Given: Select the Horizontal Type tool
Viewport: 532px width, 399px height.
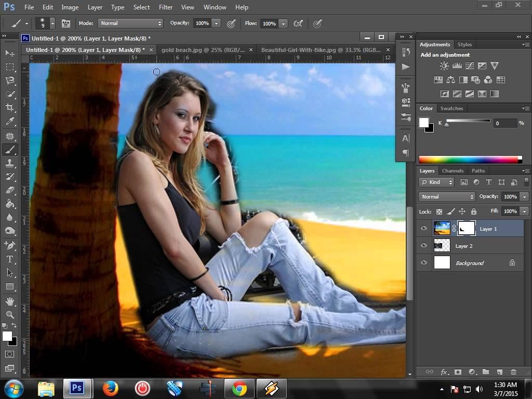Looking at the screenshot, I should point(10,259).
